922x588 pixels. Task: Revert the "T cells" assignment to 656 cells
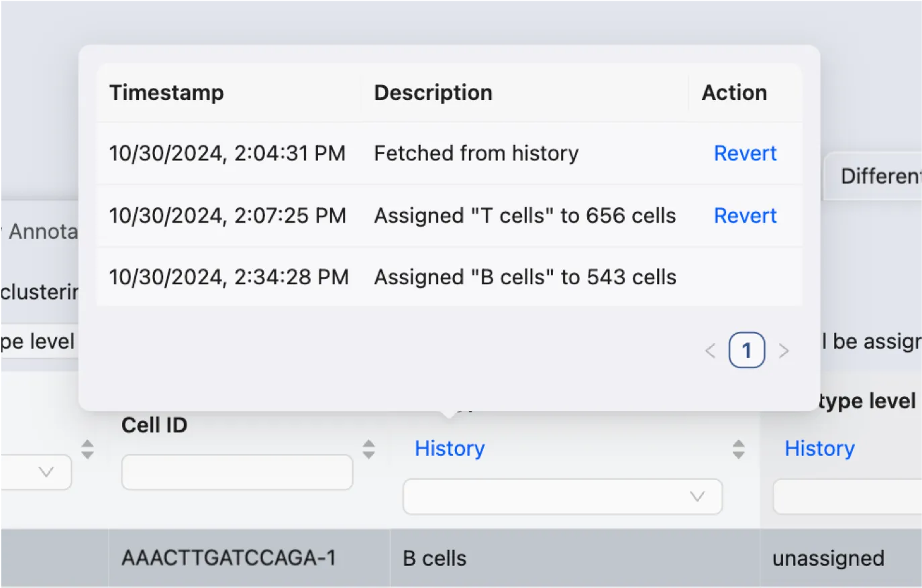point(745,216)
